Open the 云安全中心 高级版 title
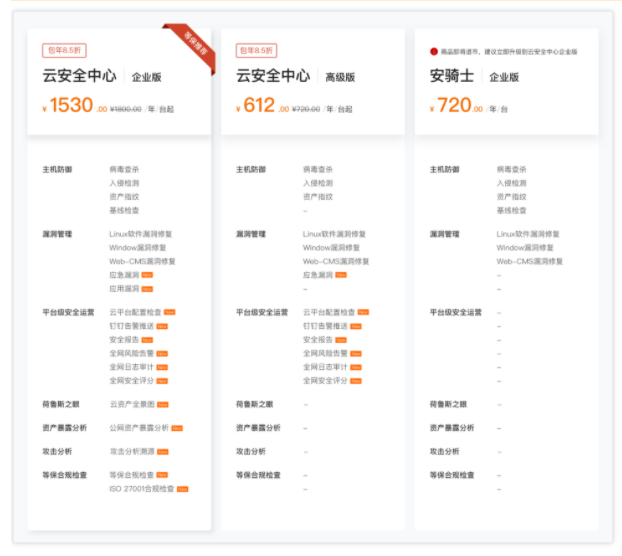622x556 pixels. tap(296, 76)
